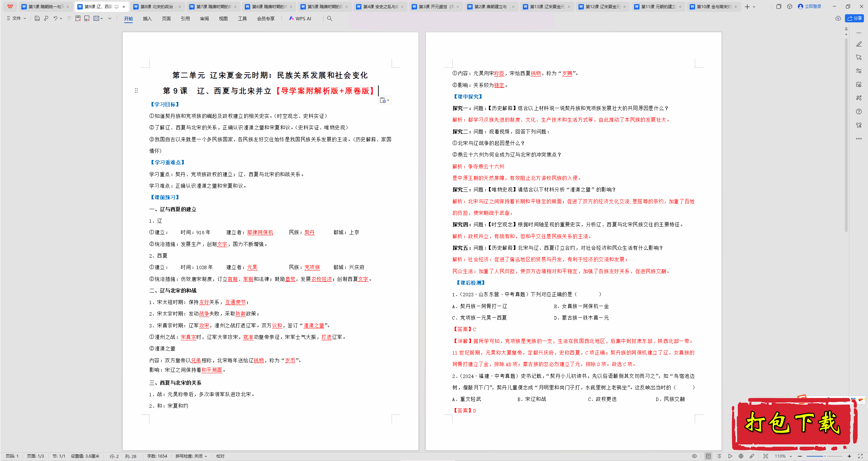Click 页面: 1/3 page indicator in status bar
This screenshot has width=868, height=461.
point(35,456)
